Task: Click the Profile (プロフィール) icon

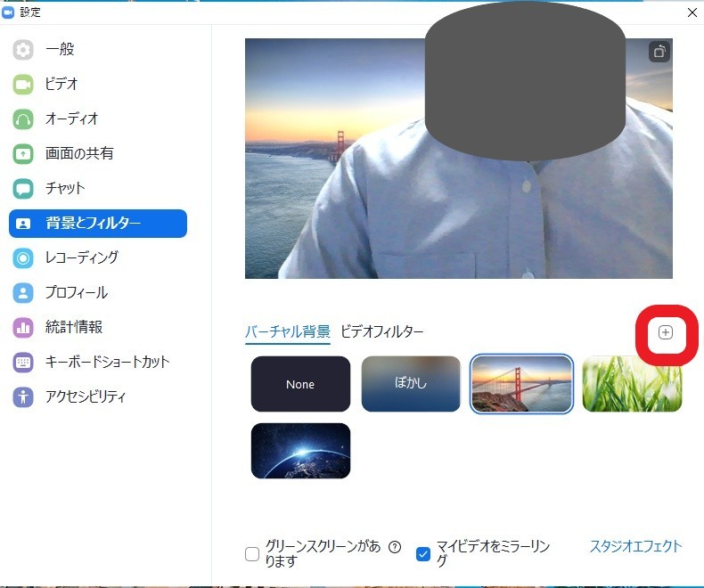Action: pyautogui.click(x=23, y=293)
